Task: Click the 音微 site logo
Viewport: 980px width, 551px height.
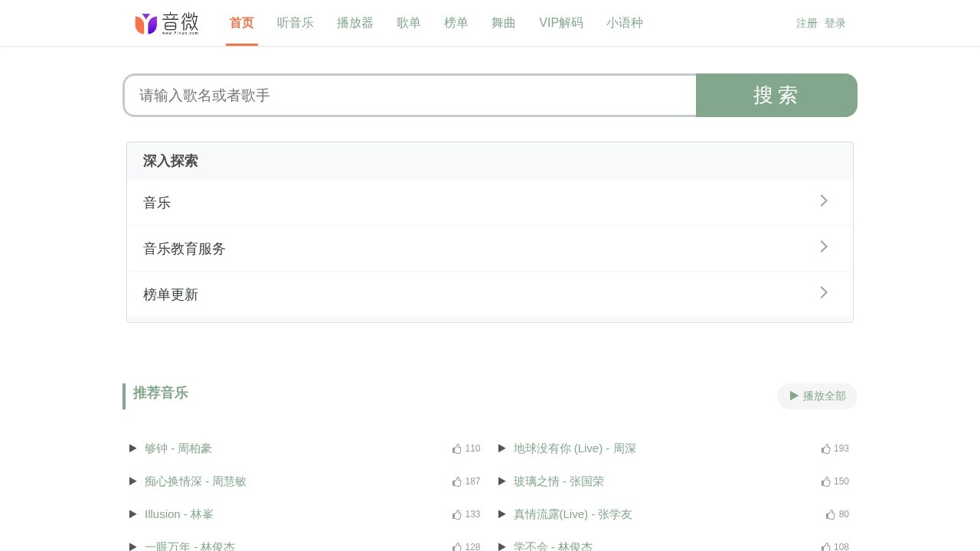Action: pos(168,23)
